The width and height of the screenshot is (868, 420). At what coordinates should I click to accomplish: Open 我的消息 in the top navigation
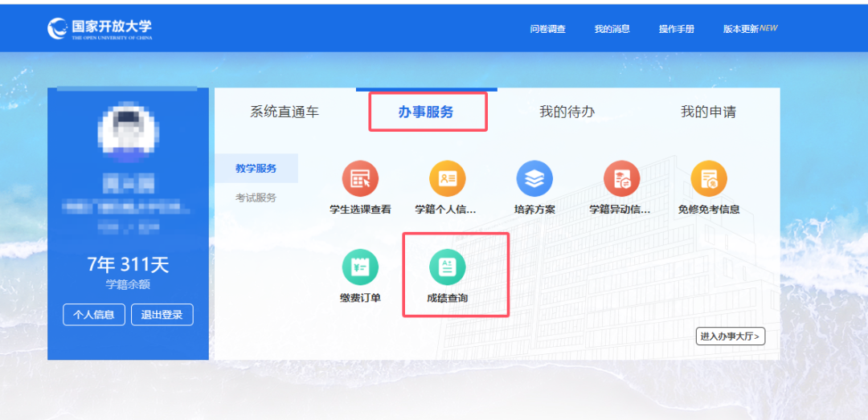(x=612, y=30)
